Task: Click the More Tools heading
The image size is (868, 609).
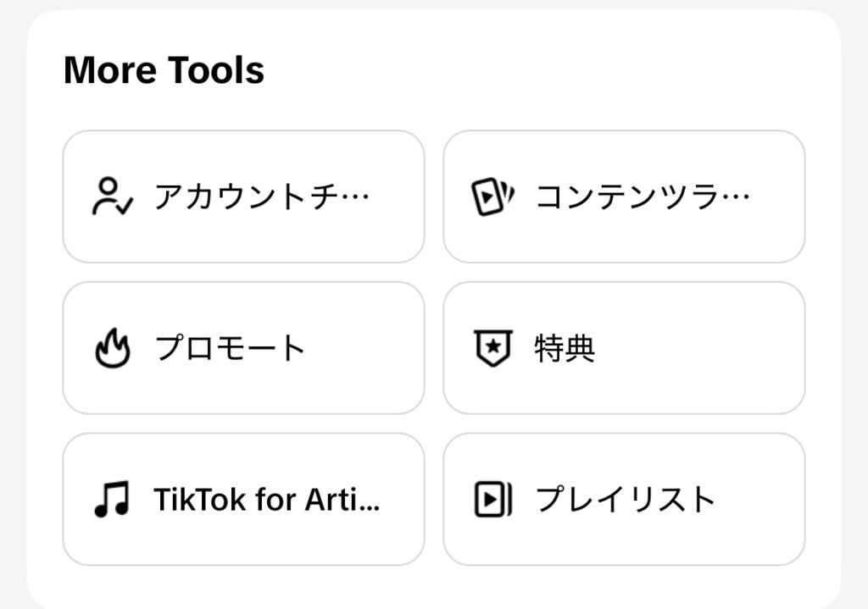Action: (165, 70)
